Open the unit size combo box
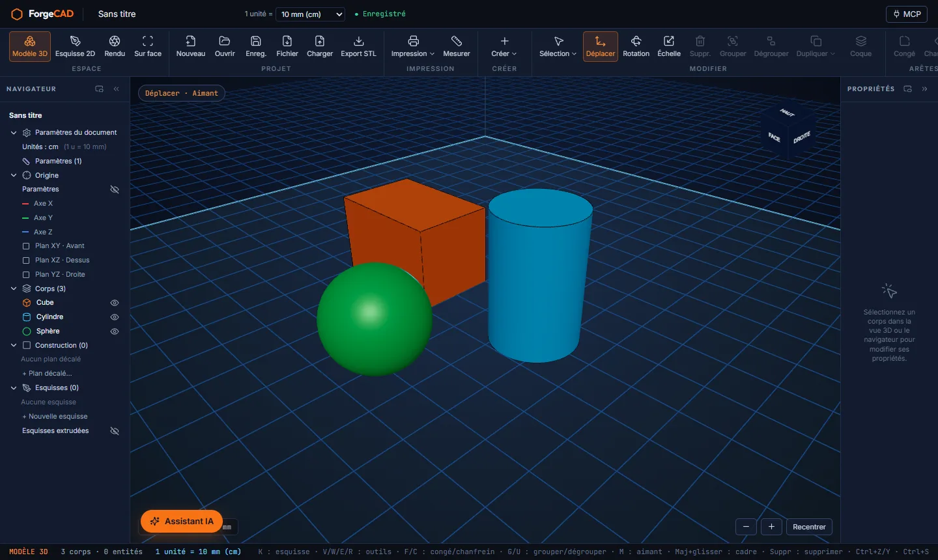The width and height of the screenshot is (938, 560). point(310,14)
